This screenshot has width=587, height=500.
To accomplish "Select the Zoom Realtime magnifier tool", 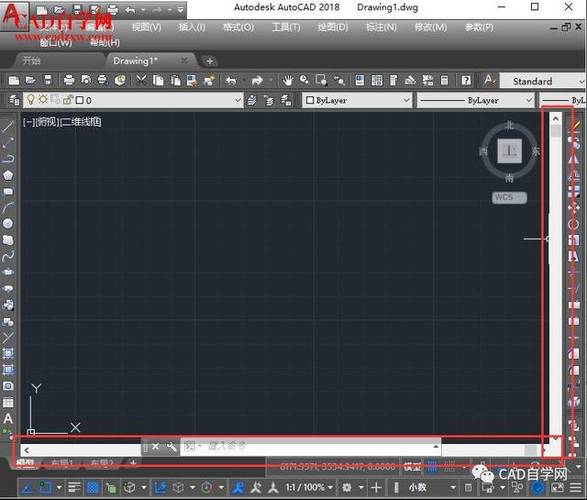I will pos(304,80).
